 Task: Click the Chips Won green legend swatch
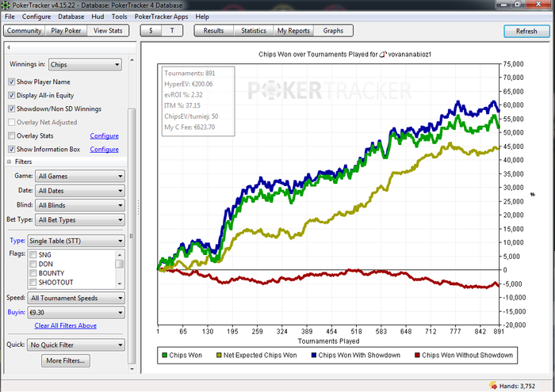point(165,356)
